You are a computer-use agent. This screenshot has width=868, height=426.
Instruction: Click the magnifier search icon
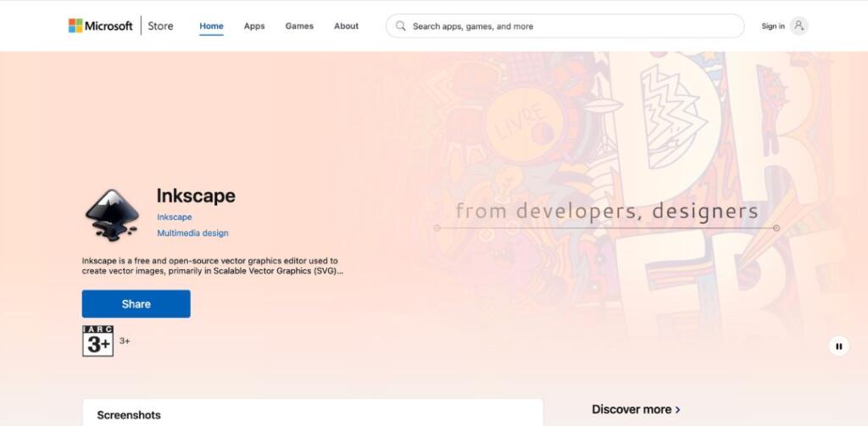(x=401, y=26)
